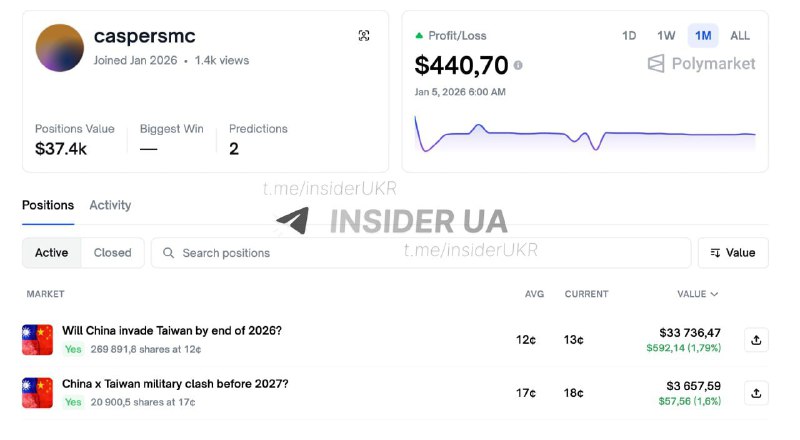
Task: Open the Value sort dropdown
Action: (733, 253)
